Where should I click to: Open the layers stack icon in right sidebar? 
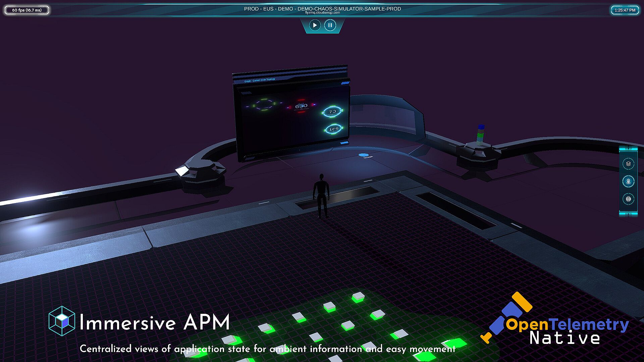(x=628, y=164)
